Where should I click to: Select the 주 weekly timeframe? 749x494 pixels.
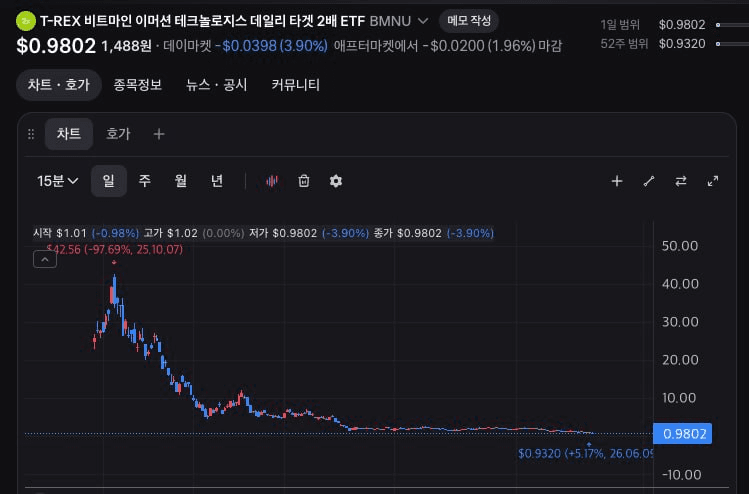pos(145,181)
